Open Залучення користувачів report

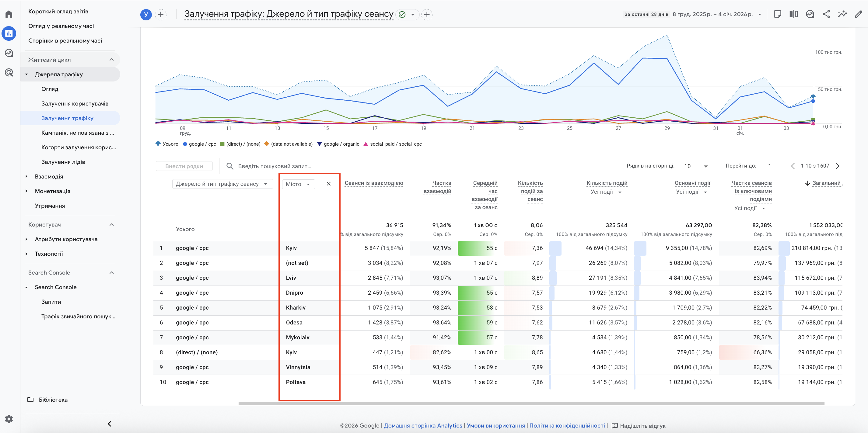75,103
